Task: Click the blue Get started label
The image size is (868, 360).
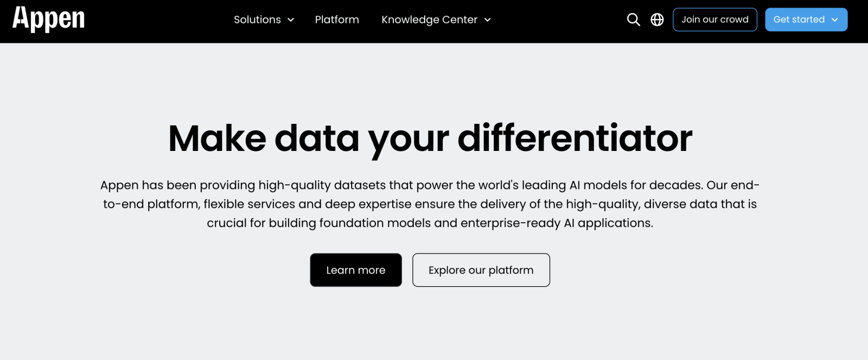Action: click(x=799, y=20)
